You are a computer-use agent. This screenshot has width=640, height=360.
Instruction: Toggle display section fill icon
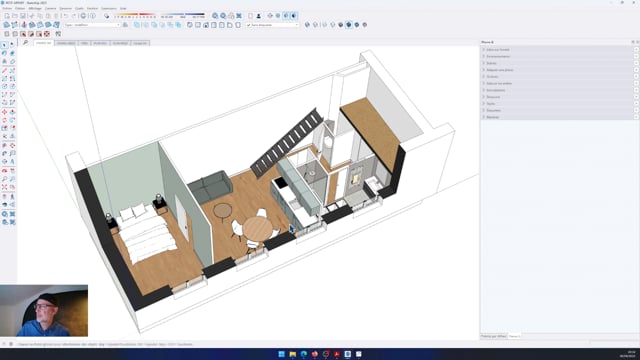[x=294, y=16]
